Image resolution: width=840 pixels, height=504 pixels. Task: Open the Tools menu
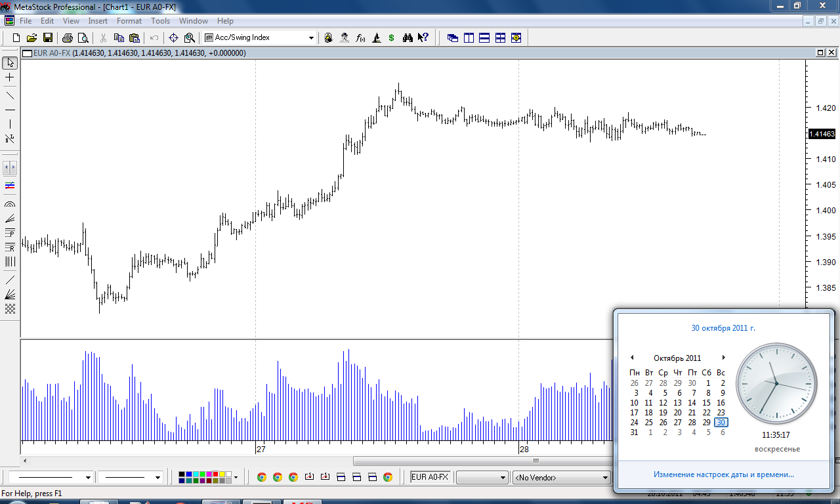pos(160,21)
